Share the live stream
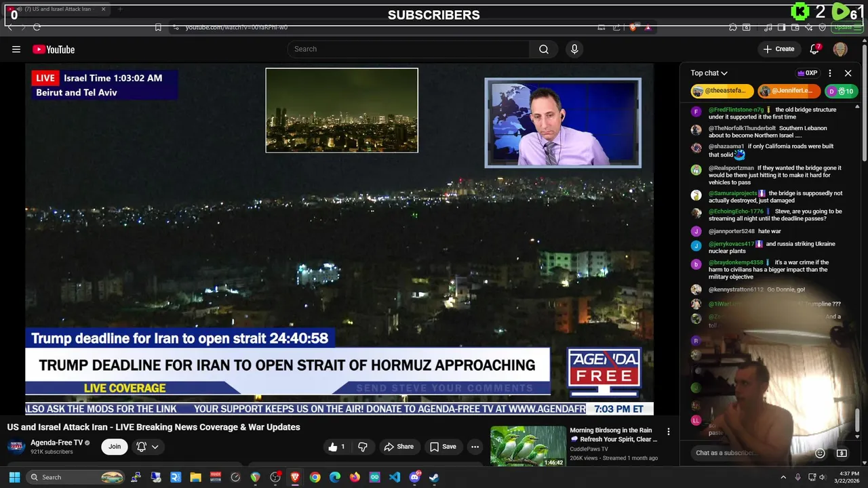The image size is (868, 488). point(399,447)
